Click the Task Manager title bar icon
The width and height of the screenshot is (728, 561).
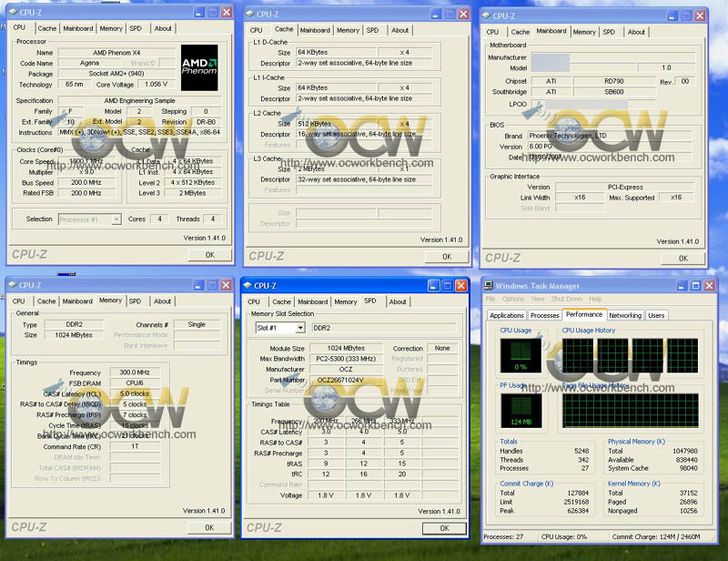tap(488, 285)
